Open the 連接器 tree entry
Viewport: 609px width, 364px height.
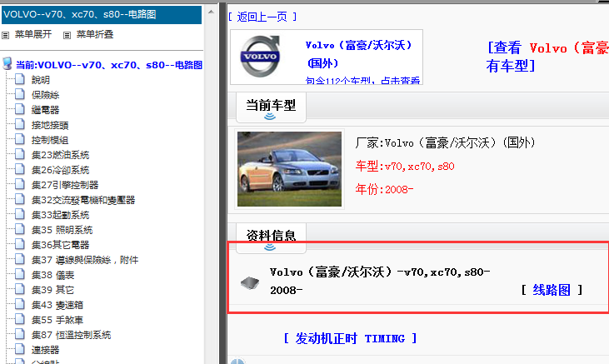pos(45,350)
